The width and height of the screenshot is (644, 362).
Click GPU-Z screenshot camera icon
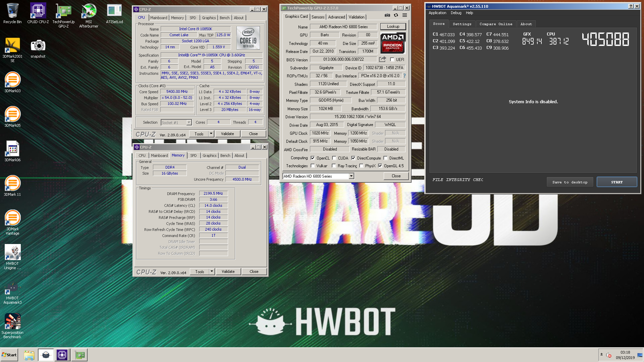tap(387, 15)
